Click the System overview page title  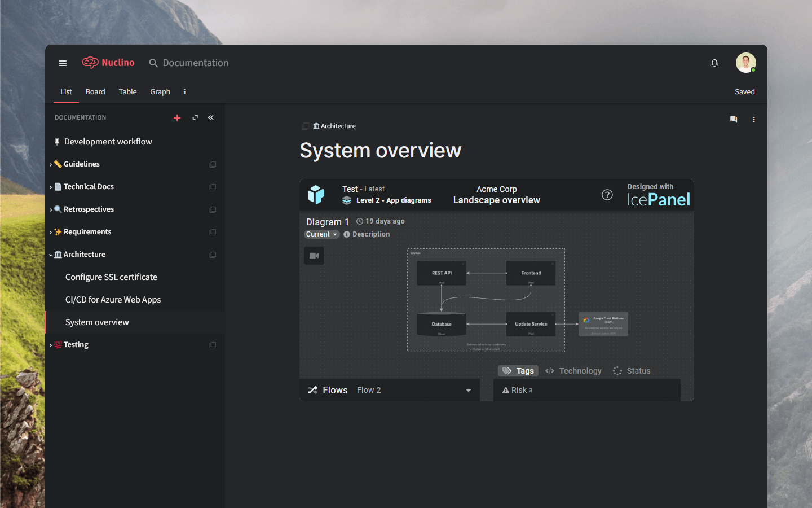pyautogui.click(x=381, y=151)
